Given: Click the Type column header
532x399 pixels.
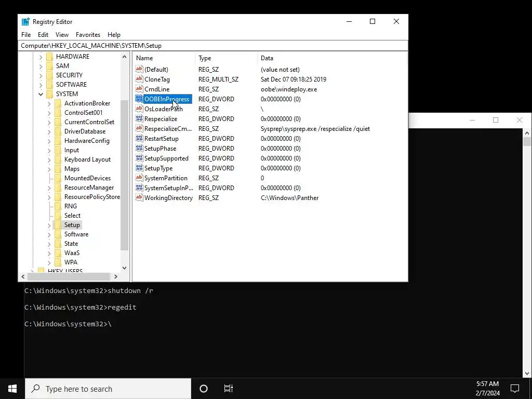Looking at the screenshot, I should click(x=227, y=58).
